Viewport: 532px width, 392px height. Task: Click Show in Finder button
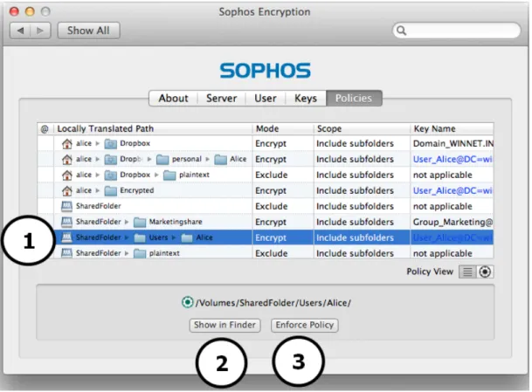tap(225, 325)
